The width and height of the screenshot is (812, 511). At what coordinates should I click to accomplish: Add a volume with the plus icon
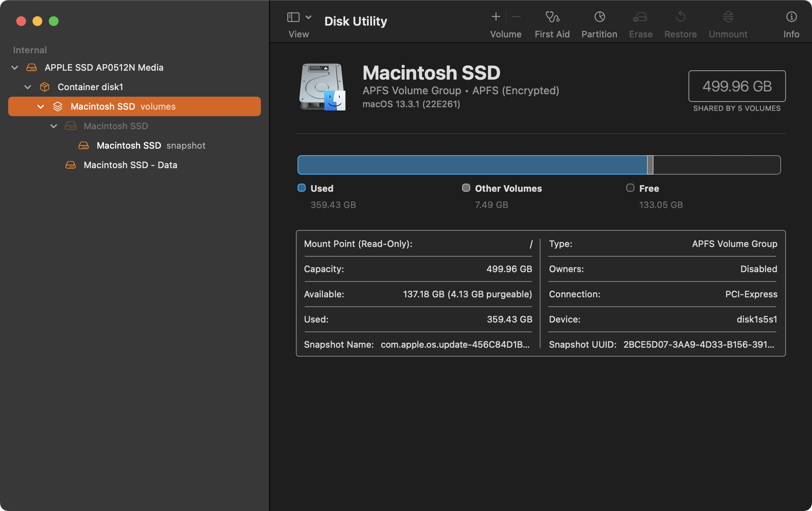(x=495, y=17)
